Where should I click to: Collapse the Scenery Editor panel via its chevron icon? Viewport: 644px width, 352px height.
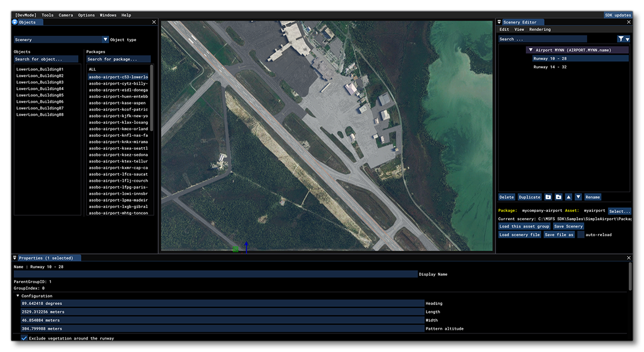pyautogui.click(x=499, y=22)
